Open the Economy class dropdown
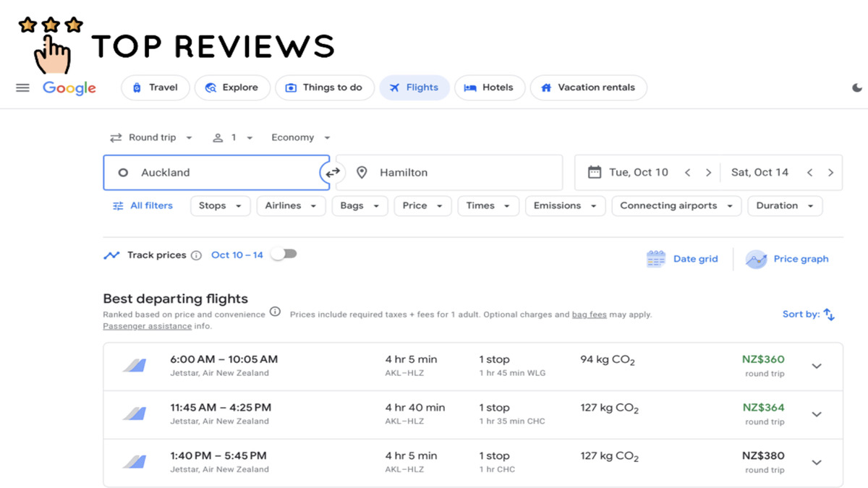 [x=300, y=137]
